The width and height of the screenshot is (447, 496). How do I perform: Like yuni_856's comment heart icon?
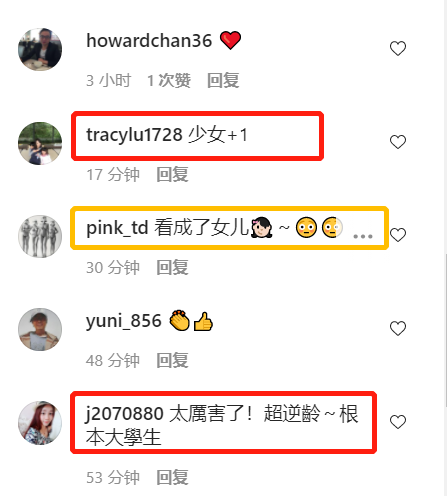pyautogui.click(x=398, y=328)
